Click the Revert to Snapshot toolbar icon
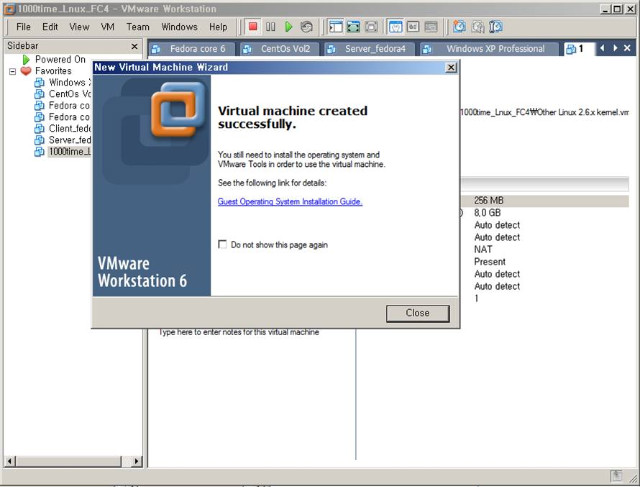The height and width of the screenshot is (487, 640). [478, 27]
